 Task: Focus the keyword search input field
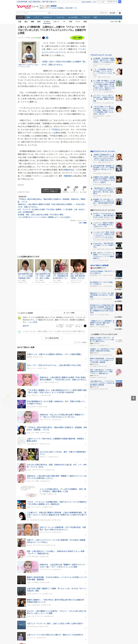pos(32,13)
